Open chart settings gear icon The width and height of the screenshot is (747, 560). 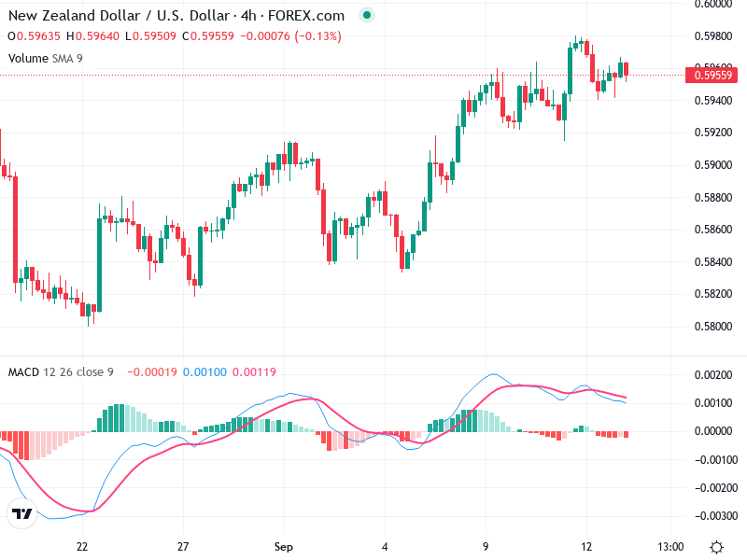click(716, 547)
